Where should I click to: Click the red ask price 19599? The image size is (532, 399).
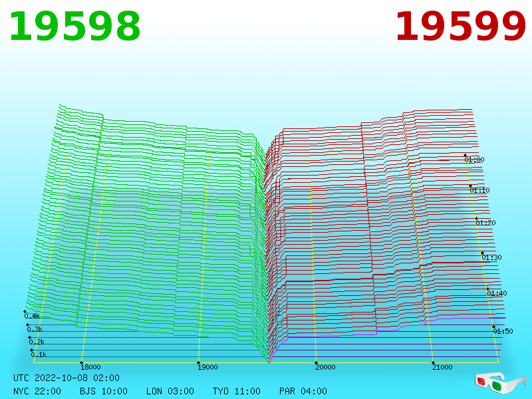(460, 27)
